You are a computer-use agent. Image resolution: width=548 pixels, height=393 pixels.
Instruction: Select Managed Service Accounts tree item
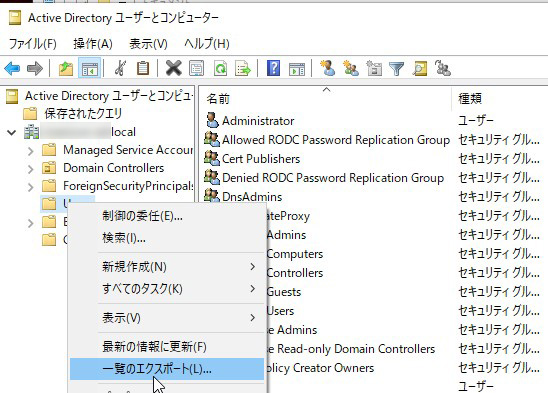(128, 150)
